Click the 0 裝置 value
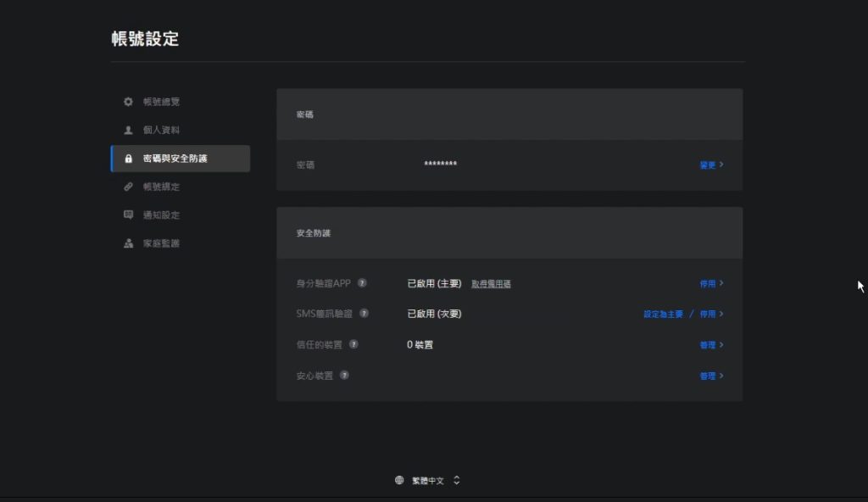The width and height of the screenshot is (868, 502). pos(420,344)
